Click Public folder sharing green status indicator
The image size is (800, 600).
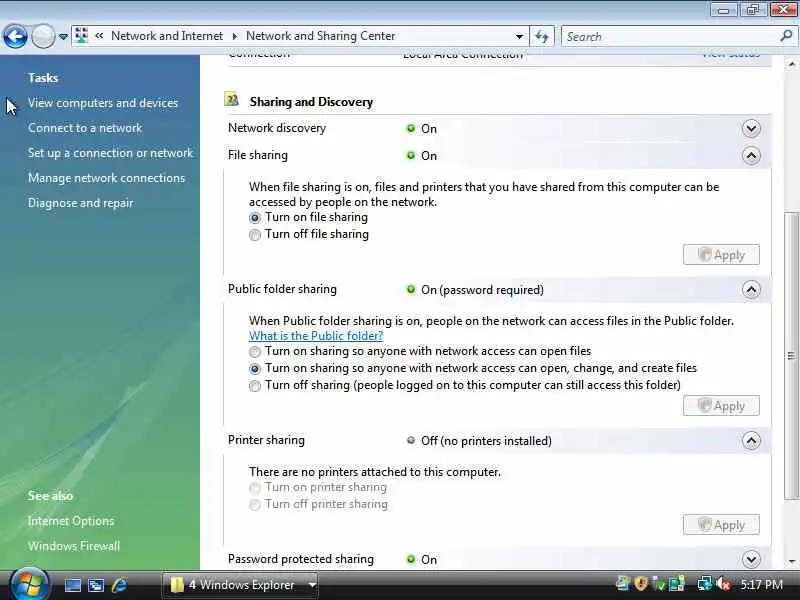(411, 289)
